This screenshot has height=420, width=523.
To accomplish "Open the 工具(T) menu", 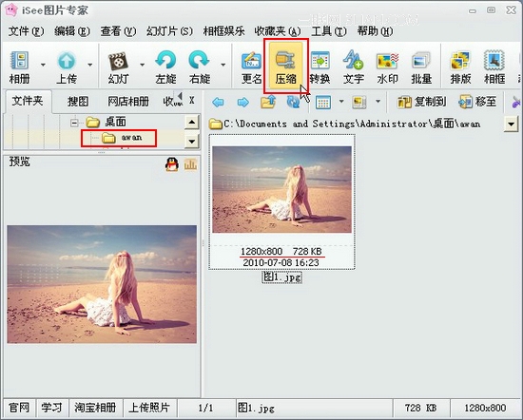I will point(329,31).
